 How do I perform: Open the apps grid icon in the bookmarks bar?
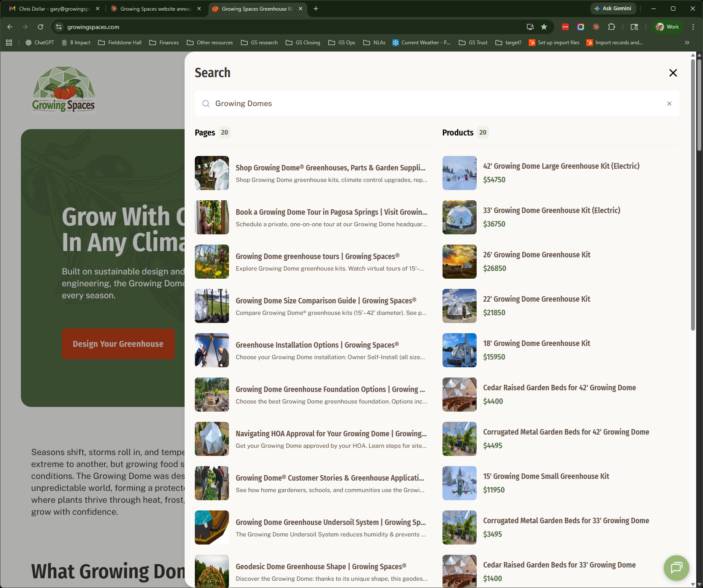9,43
